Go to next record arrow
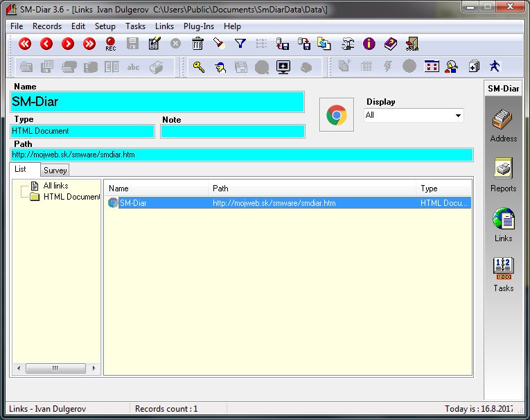Image resolution: width=530 pixels, height=420 pixels. point(68,44)
